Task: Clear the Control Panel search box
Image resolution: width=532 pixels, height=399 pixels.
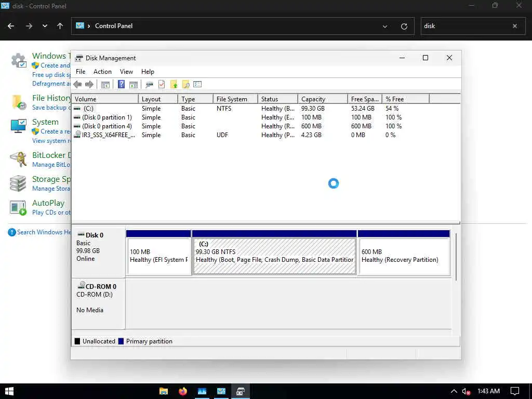Action: (515, 26)
